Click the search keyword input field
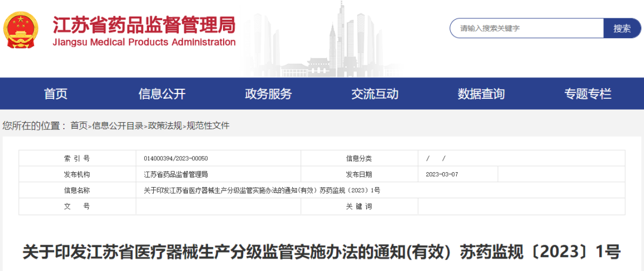 pos(527,28)
